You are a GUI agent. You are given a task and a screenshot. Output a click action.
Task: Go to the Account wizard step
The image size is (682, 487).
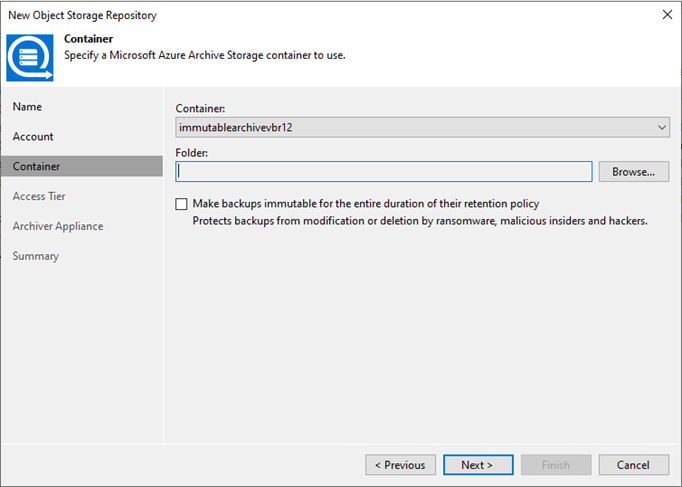coord(33,137)
